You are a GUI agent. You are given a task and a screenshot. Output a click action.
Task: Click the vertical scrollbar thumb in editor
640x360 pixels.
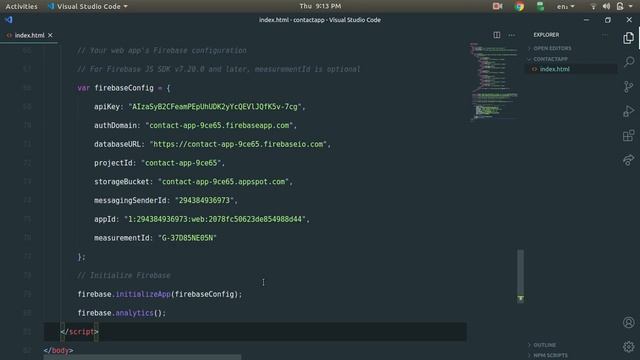click(x=520, y=276)
